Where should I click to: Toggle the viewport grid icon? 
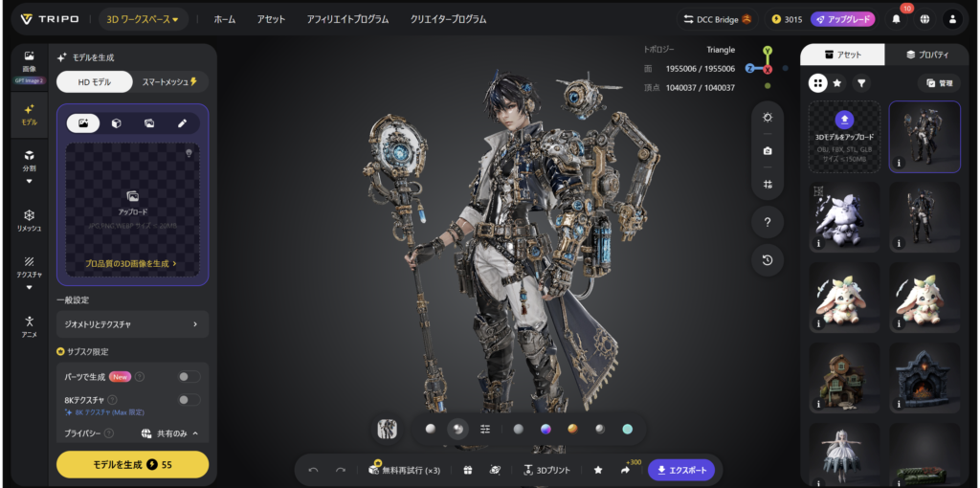(768, 185)
